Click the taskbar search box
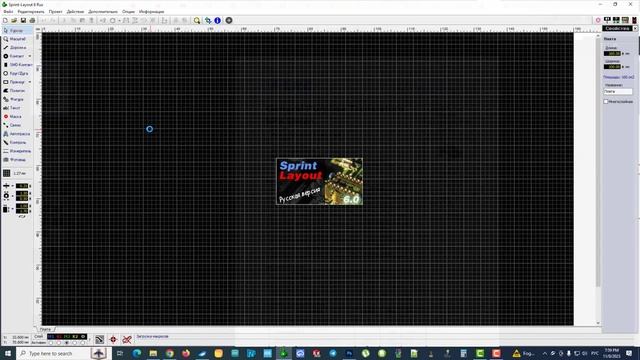The width and height of the screenshot is (640, 360). (61, 353)
